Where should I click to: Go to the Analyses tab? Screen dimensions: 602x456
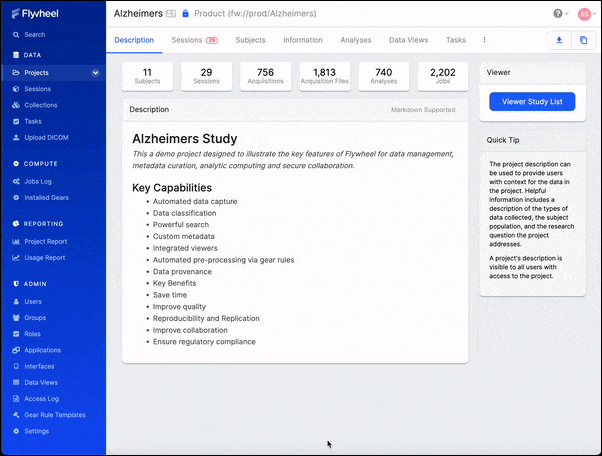[356, 40]
